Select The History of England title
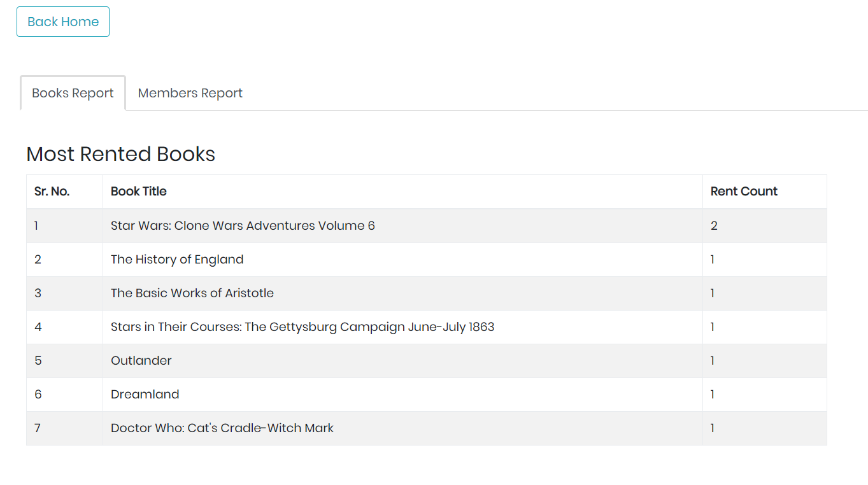Viewport: 868px width, 485px height. (x=177, y=259)
